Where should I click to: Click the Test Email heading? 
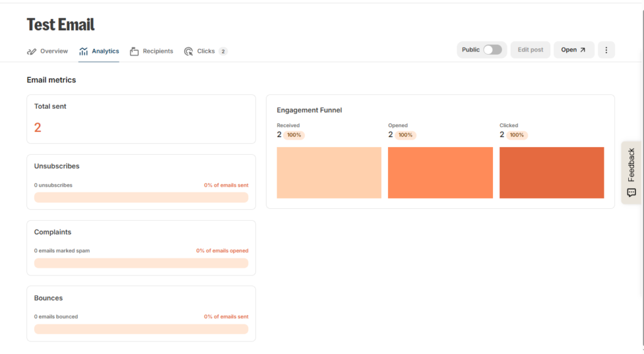tap(61, 25)
